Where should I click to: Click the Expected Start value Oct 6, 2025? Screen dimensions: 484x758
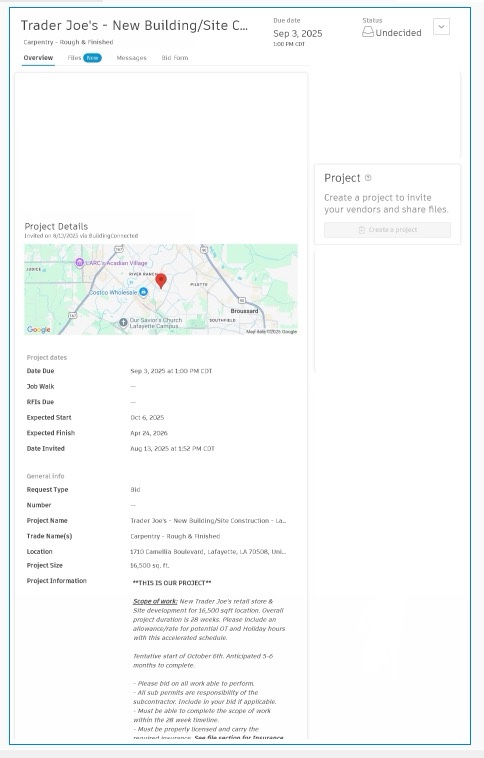pyautogui.click(x=147, y=417)
